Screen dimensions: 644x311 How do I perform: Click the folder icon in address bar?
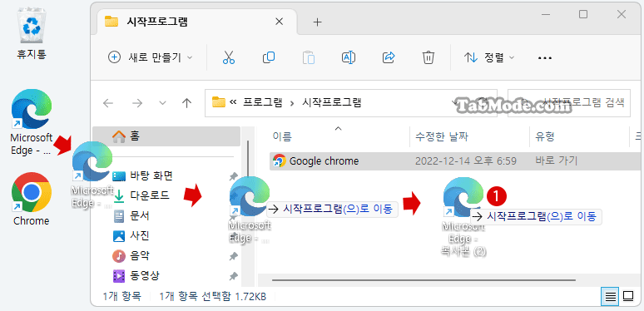point(219,102)
